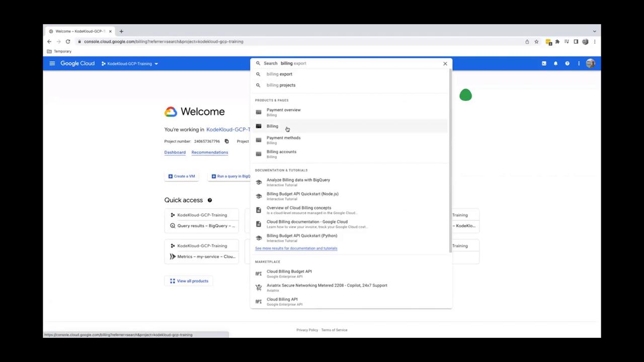
Task: Open the Temporary bookmarks folder
Action: 59,51
